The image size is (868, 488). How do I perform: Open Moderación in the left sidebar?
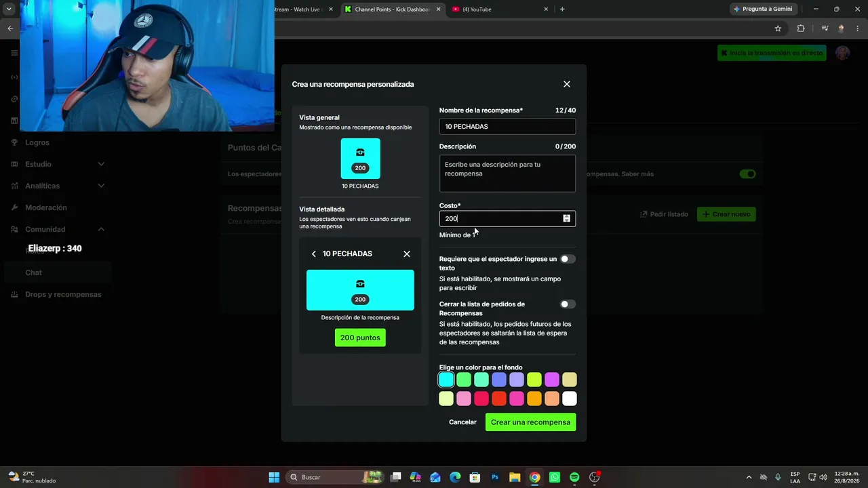tap(46, 207)
